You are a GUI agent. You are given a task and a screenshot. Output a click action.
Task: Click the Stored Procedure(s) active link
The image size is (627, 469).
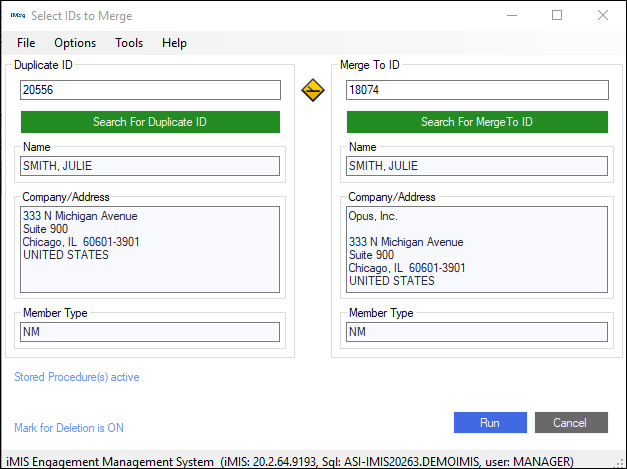point(77,377)
